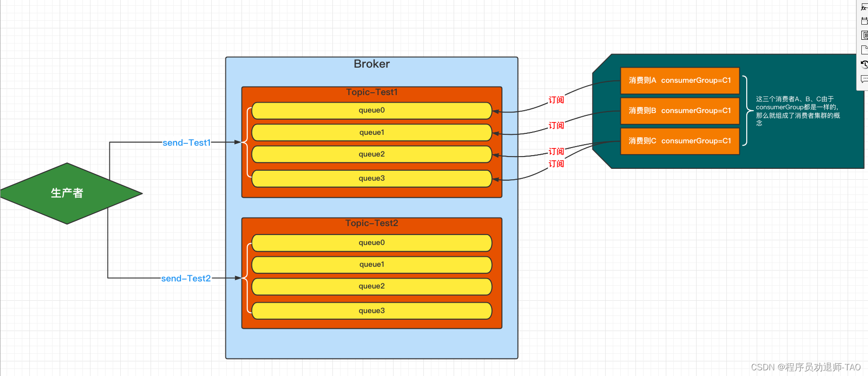Select the Topic-Test2 label
Screen dimensions: 868x376
pyautogui.click(x=372, y=223)
